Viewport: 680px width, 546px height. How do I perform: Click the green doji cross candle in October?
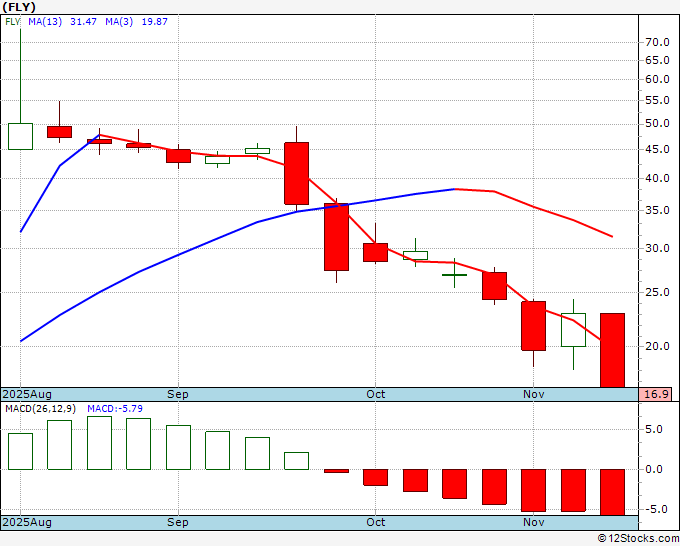click(x=454, y=275)
